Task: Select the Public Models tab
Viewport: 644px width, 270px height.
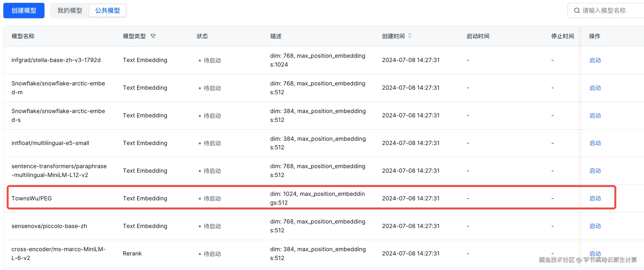Action: click(108, 10)
